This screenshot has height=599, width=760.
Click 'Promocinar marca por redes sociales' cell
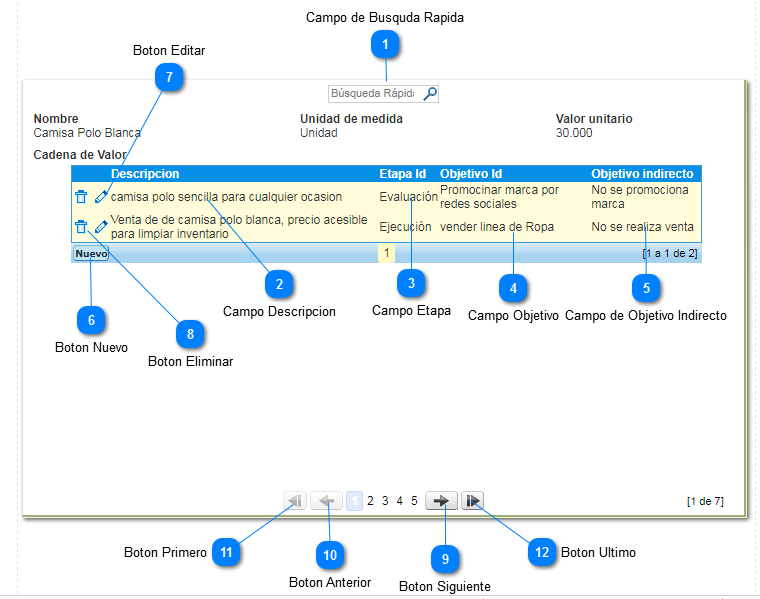pos(499,197)
